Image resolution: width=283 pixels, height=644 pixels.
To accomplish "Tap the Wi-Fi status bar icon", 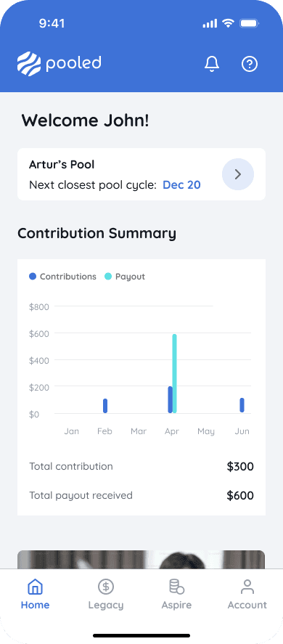I will 228,23.
